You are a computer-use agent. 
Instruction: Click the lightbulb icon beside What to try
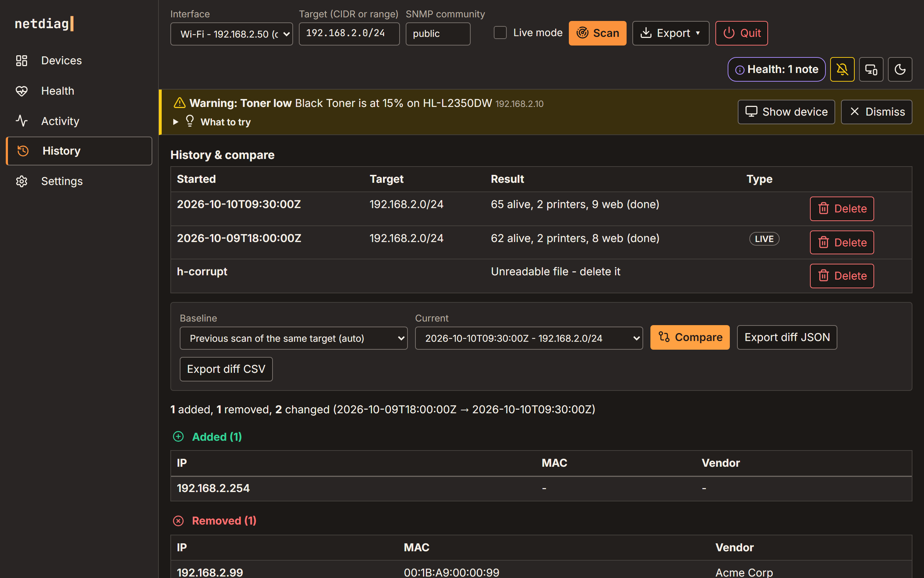190,121
